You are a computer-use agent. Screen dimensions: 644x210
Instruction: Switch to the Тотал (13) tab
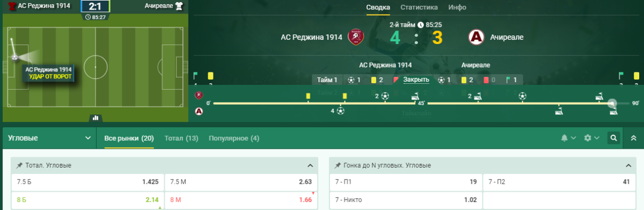point(181,138)
